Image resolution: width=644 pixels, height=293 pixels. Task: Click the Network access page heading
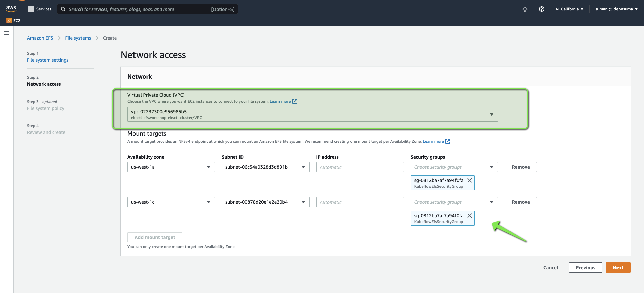(x=153, y=55)
